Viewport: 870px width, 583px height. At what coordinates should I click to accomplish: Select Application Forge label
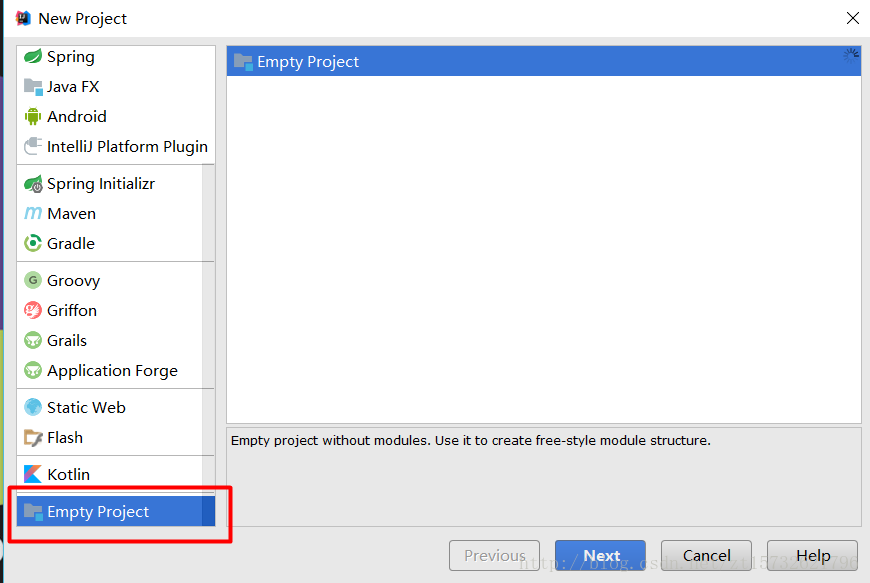tap(112, 371)
